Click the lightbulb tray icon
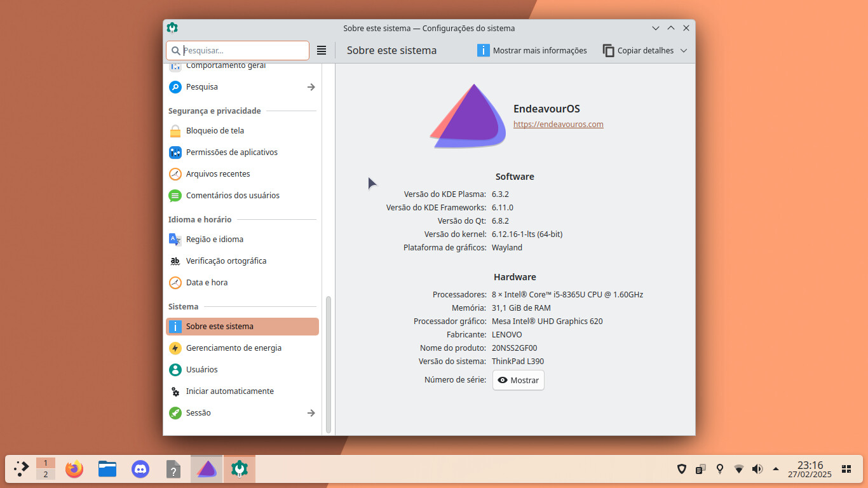 [720, 469]
